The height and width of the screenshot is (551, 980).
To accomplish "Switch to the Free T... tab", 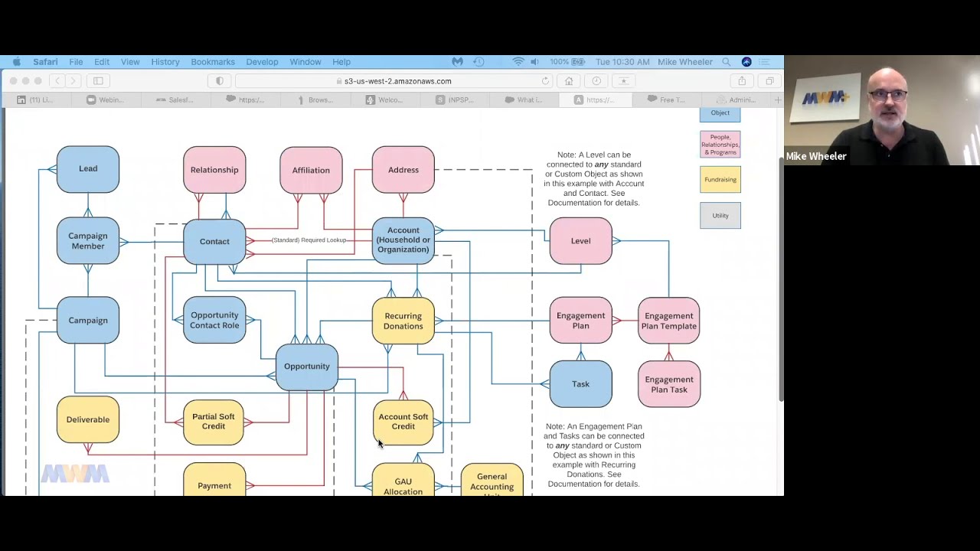I will pyautogui.click(x=666, y=100).
